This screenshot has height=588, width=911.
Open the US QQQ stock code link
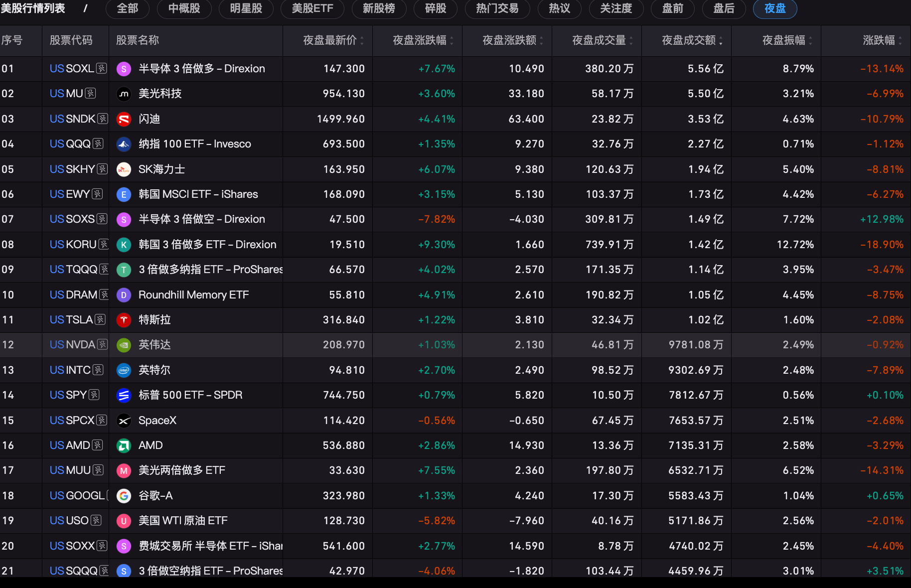[70, 144]
